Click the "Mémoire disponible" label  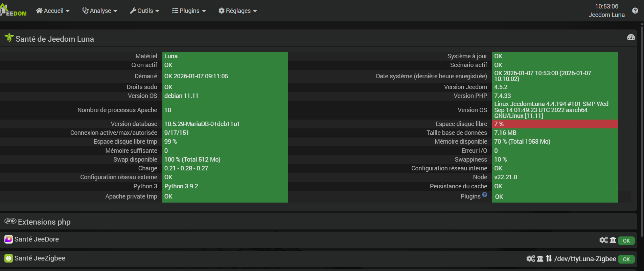tap(461, 142)
